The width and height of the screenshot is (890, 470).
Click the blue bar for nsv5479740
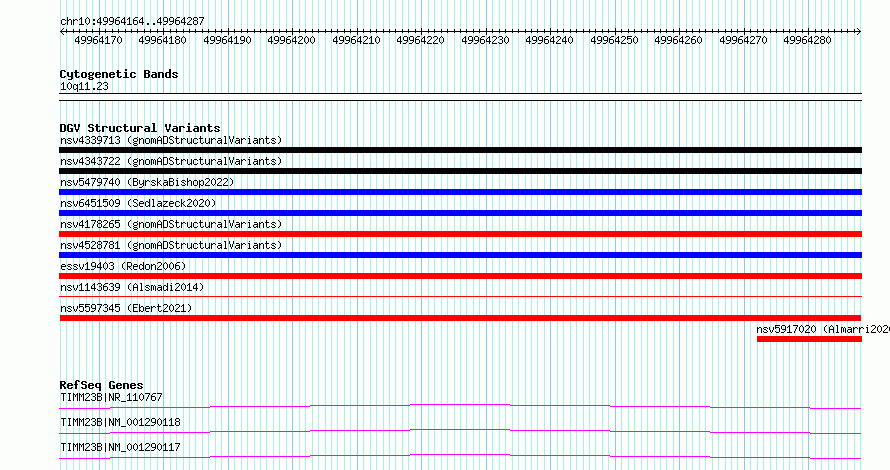(x=460, y=192)
